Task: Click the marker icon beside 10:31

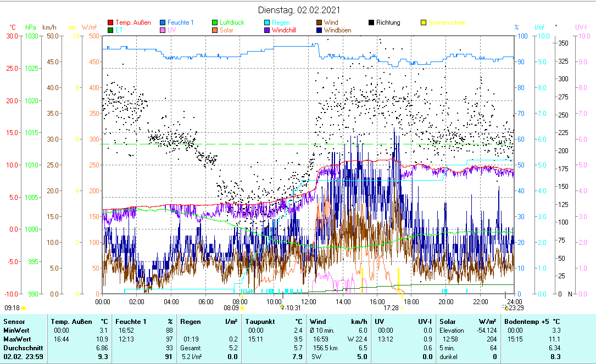Action: (282, 308)
